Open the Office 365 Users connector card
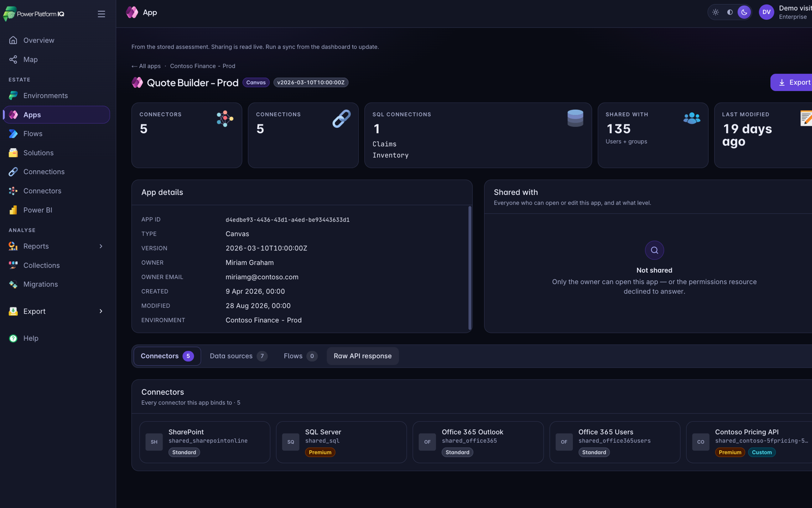The width and height of the screenshot is (812, 508). [615, 442]
